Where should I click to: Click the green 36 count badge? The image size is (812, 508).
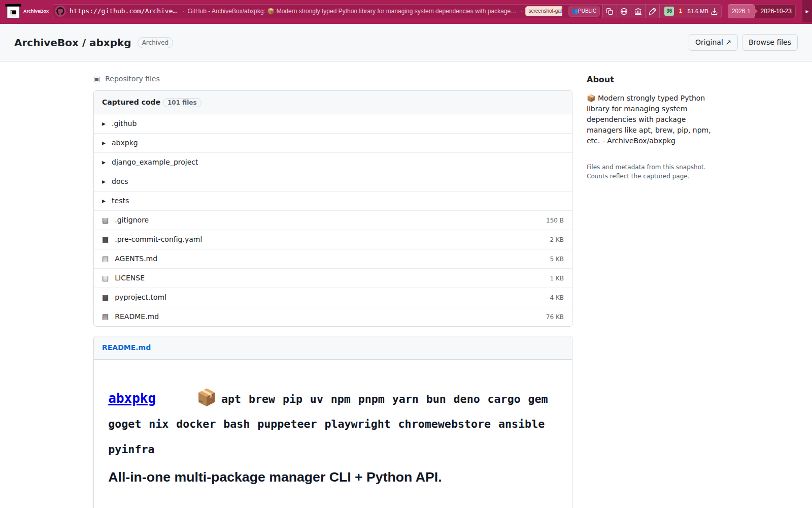[x=669, y=11]
